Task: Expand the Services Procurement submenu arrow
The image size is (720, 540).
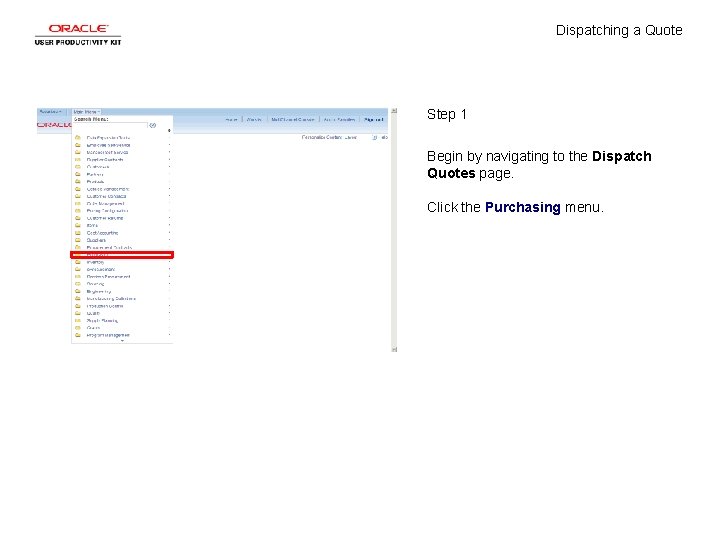Action: (169, 276)
